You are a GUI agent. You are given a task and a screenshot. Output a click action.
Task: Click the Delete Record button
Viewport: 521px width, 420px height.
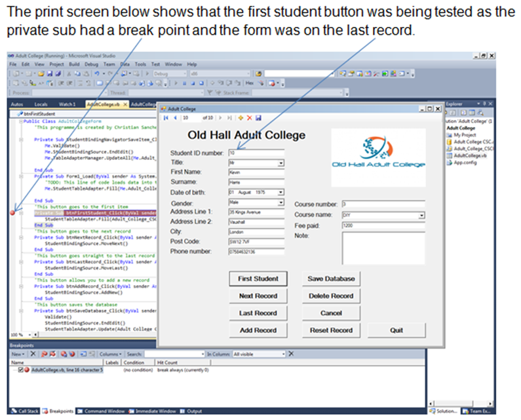tap(331, 296)
